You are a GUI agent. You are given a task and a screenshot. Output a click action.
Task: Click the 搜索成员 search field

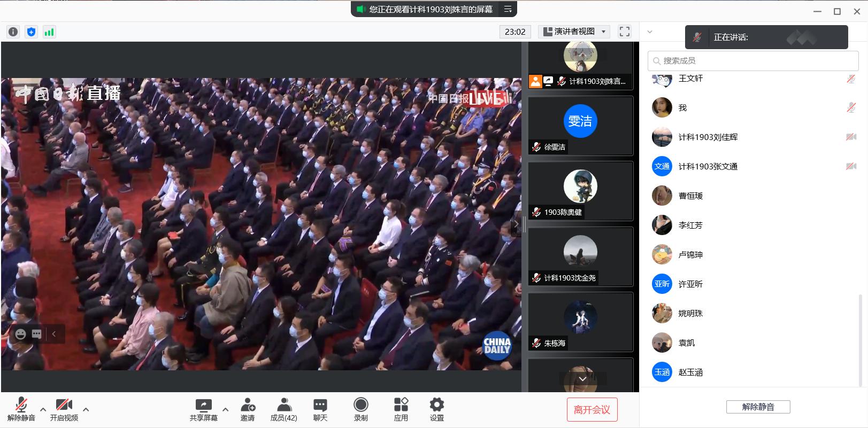coord(753,61)
